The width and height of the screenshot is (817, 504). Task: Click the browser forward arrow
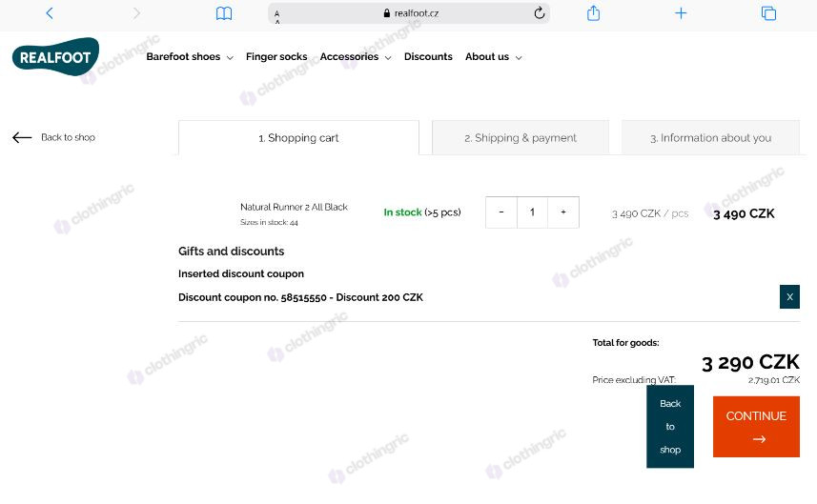[136, 13]
